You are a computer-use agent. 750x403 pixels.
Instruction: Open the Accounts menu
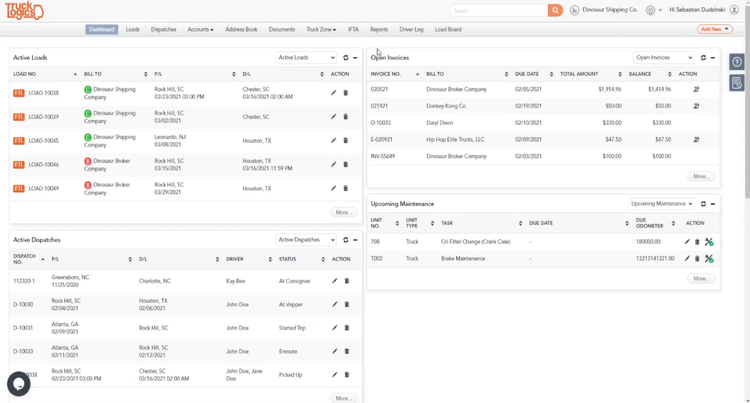pyautogui.click(x=200, y=30)
